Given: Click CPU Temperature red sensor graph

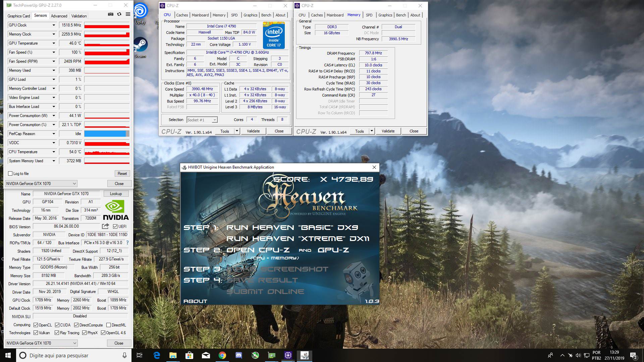Looking at the screenshot, I should click(107, 152).
